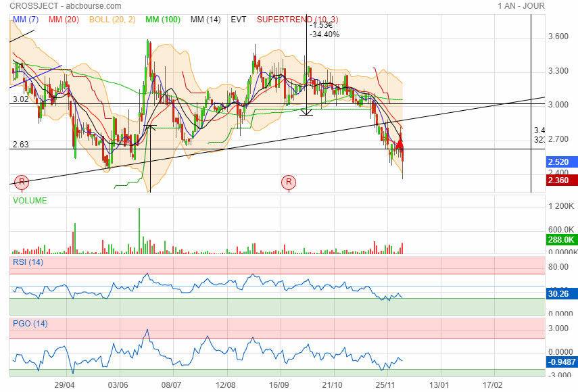Screen dimensions: 578x392
Task: Click the 16/09 date axis label
Action: [279, 385]
